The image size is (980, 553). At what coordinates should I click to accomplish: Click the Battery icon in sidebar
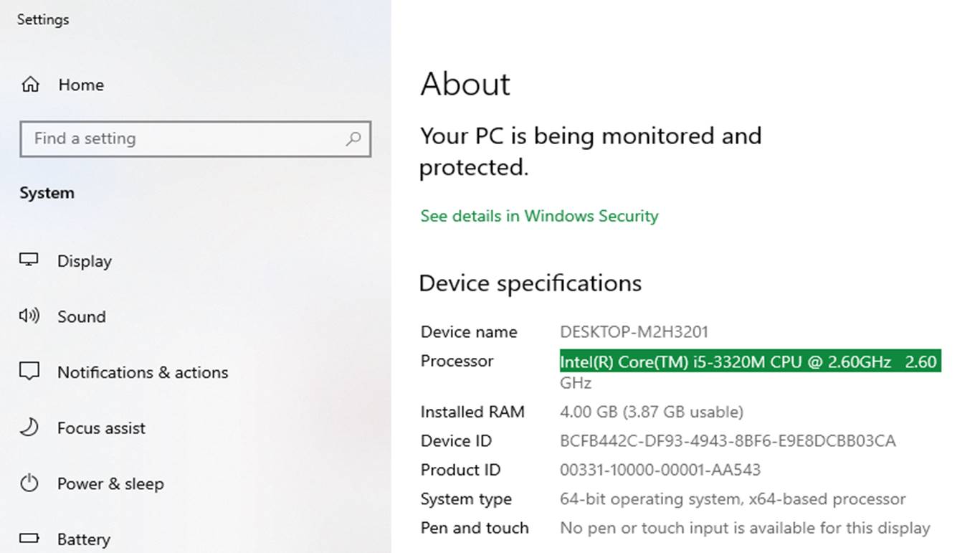click(29, 538)
